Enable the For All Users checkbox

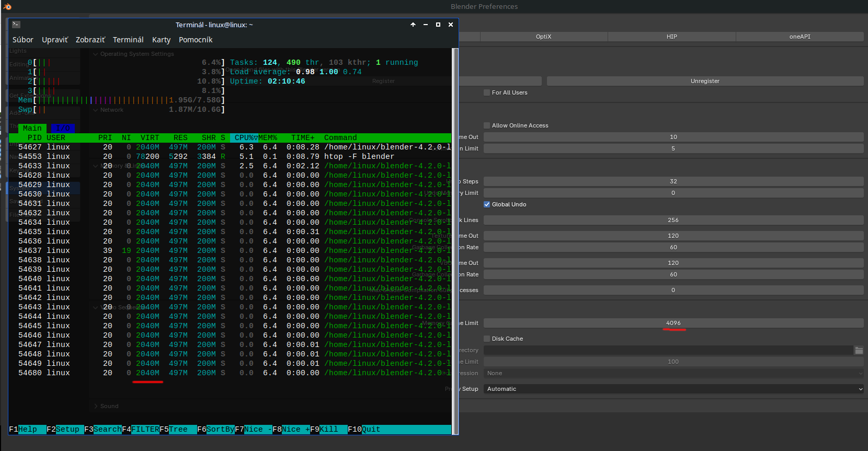(x=487, y=92)
